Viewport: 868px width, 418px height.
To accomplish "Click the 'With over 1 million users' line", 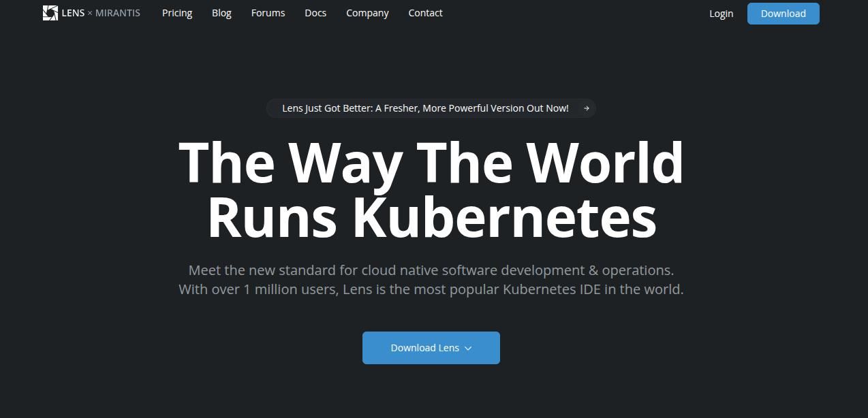I will tap(431, 289).
